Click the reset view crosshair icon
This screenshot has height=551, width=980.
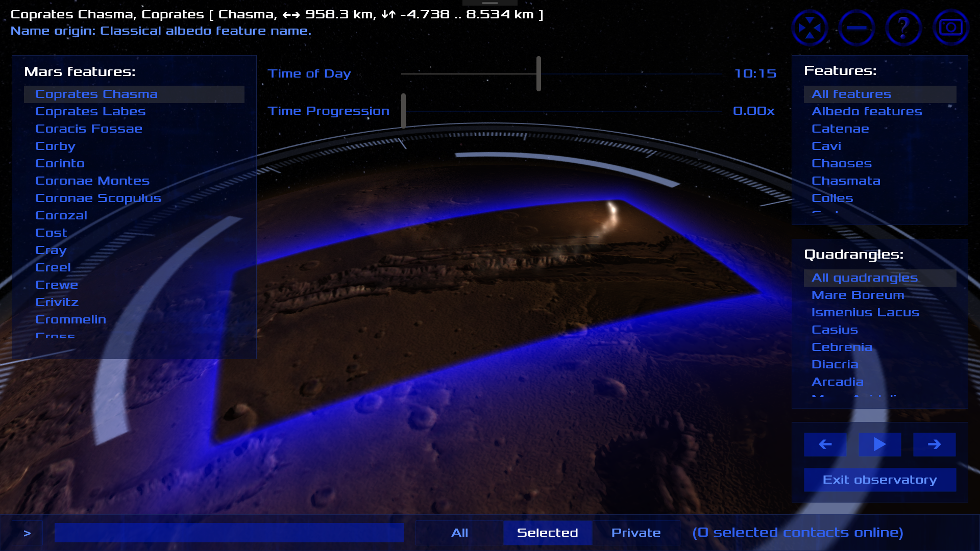pos(810,28)
